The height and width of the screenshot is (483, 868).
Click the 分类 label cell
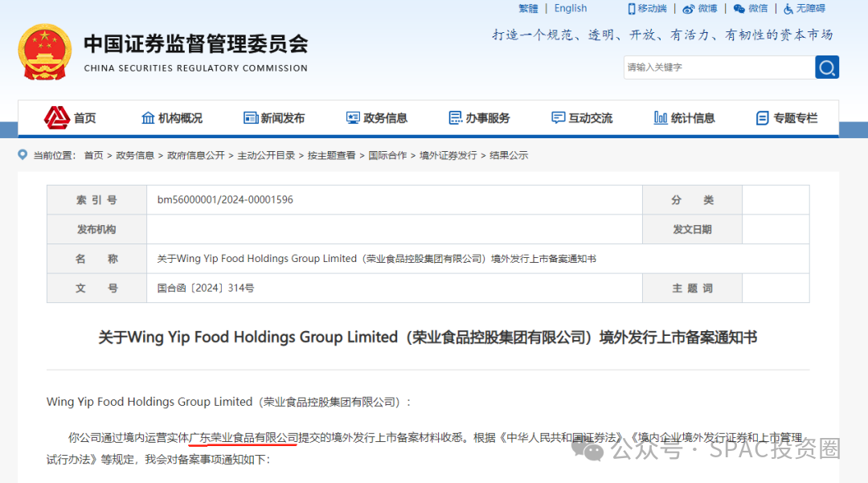point(692,200)
